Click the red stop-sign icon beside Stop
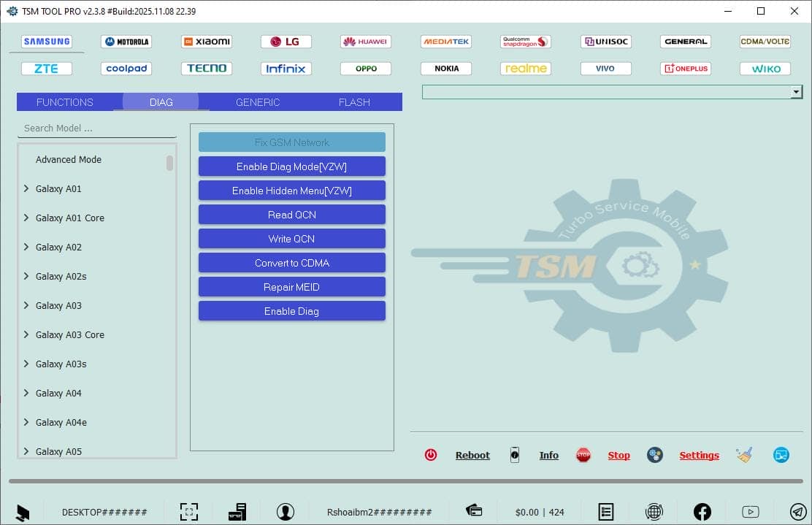The height and width of the screenshot is (525, 812). 583,454
